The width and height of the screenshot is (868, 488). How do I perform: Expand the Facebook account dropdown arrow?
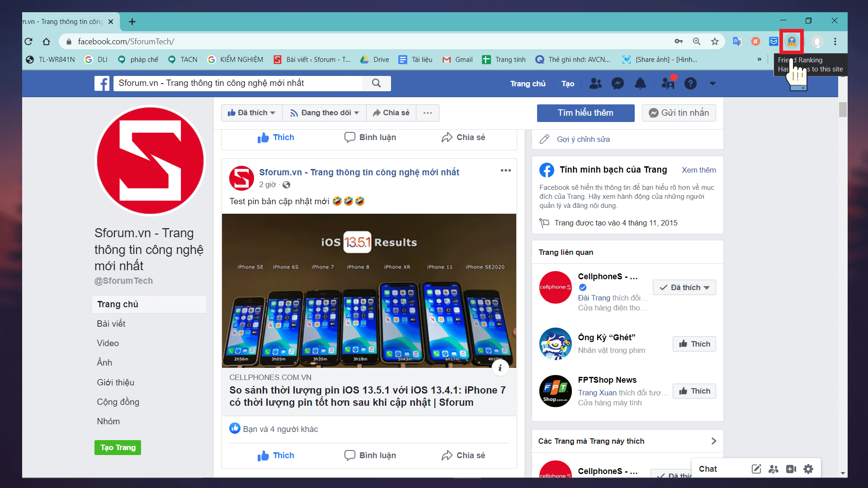tap(712, 84)
